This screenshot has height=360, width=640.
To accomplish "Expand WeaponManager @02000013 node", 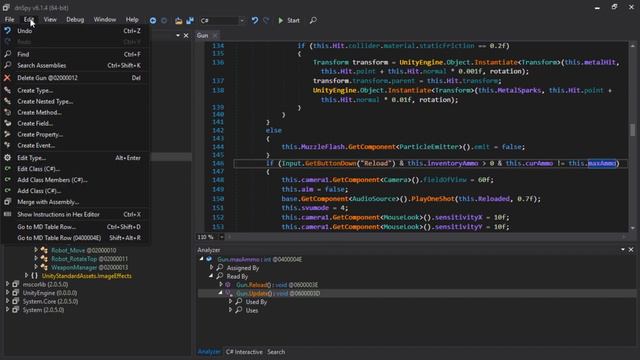I will coord(36,267).
